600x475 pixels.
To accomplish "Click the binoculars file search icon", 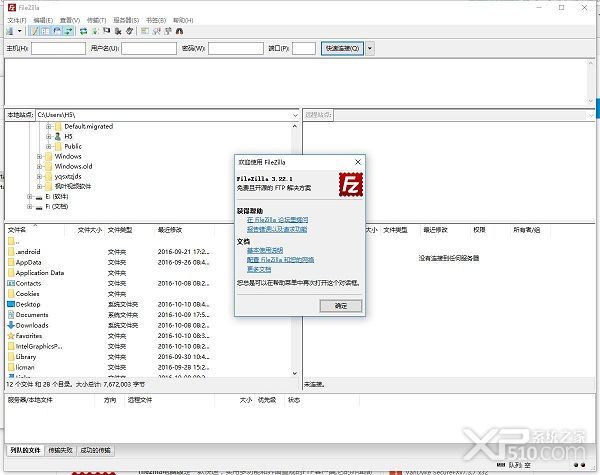I will (x=179, y=31).
